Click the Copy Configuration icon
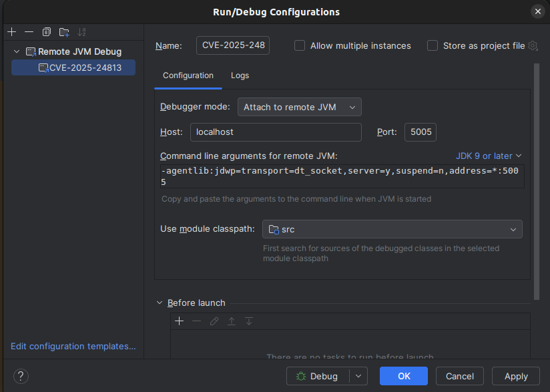This screenshot has height=392, width=550. click(46, 32)
